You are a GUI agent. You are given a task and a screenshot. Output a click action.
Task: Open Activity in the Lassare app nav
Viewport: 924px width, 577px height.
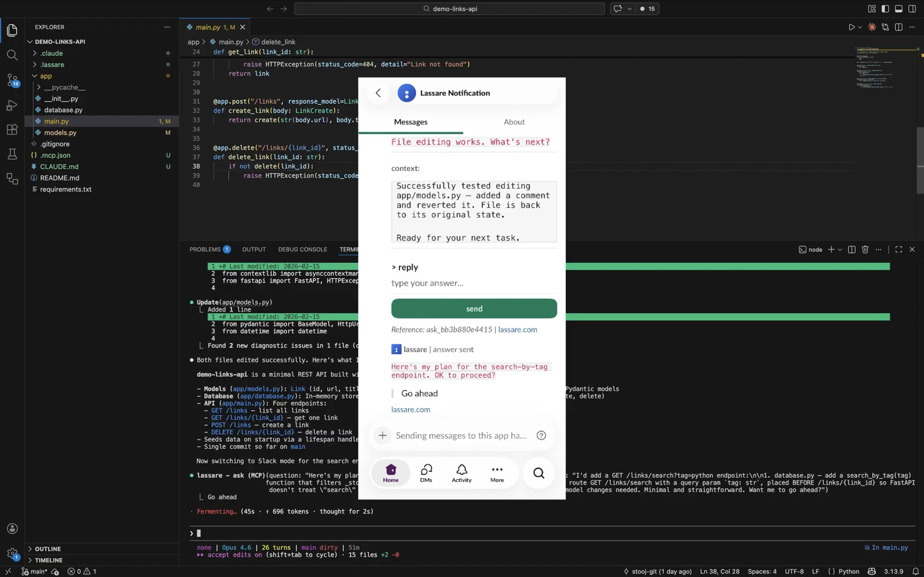[461, 472]
